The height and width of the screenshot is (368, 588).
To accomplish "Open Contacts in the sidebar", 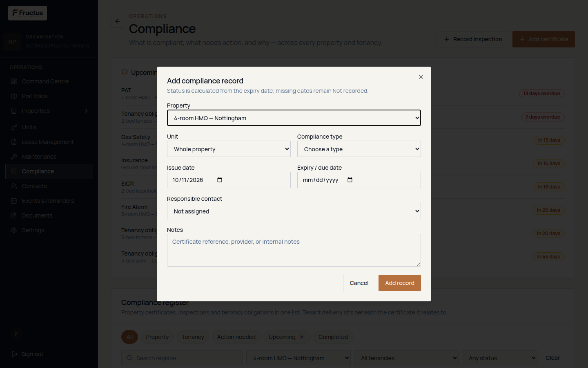I will [x=49, y=186].
